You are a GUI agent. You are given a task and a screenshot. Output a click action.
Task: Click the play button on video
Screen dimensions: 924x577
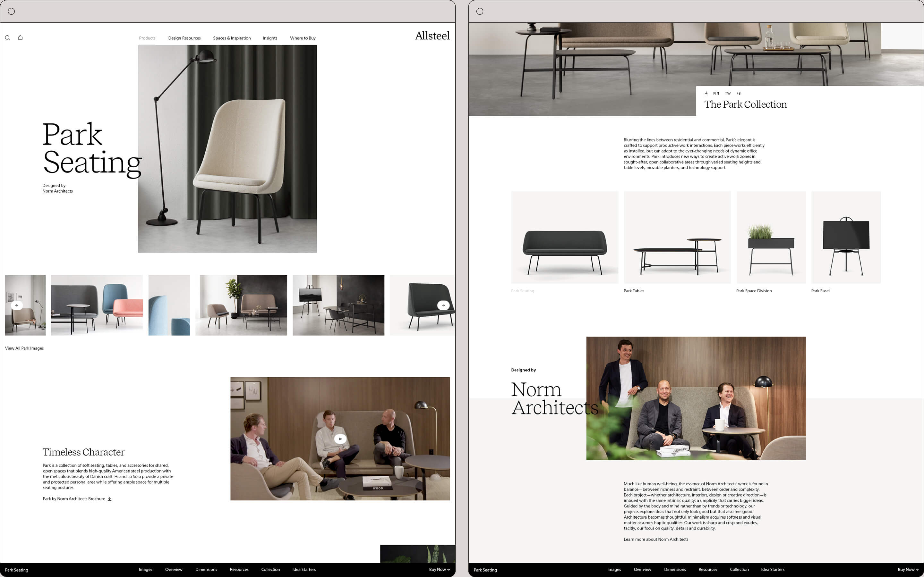click(x=341, y=438)
